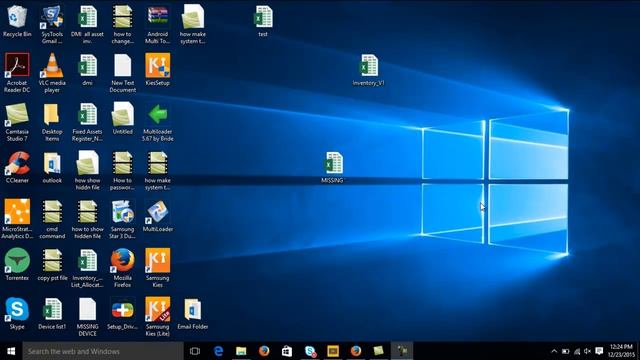Click the KiesSetup installer icon

(158, 69)
